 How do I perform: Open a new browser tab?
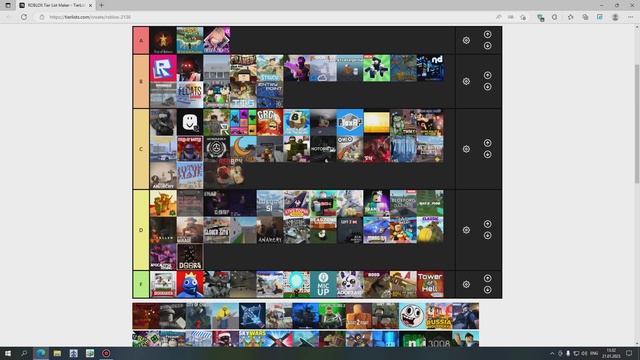[x=101, y=5]
